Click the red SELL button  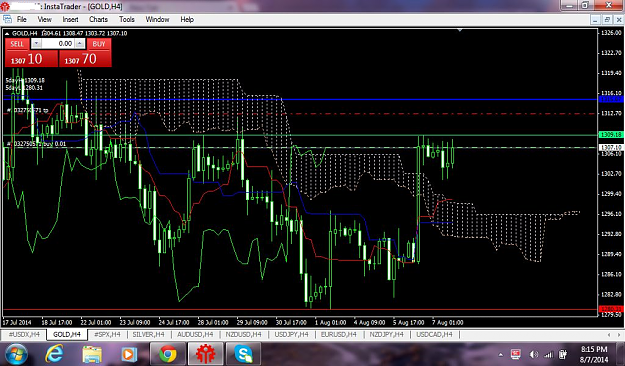pyautogui.click(x=17, y=44)
